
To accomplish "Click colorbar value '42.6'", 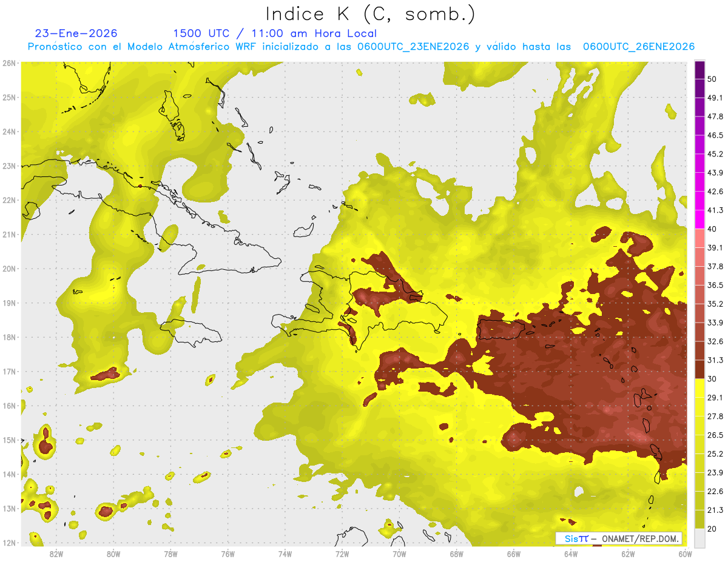I will click(x=715, y=191).
